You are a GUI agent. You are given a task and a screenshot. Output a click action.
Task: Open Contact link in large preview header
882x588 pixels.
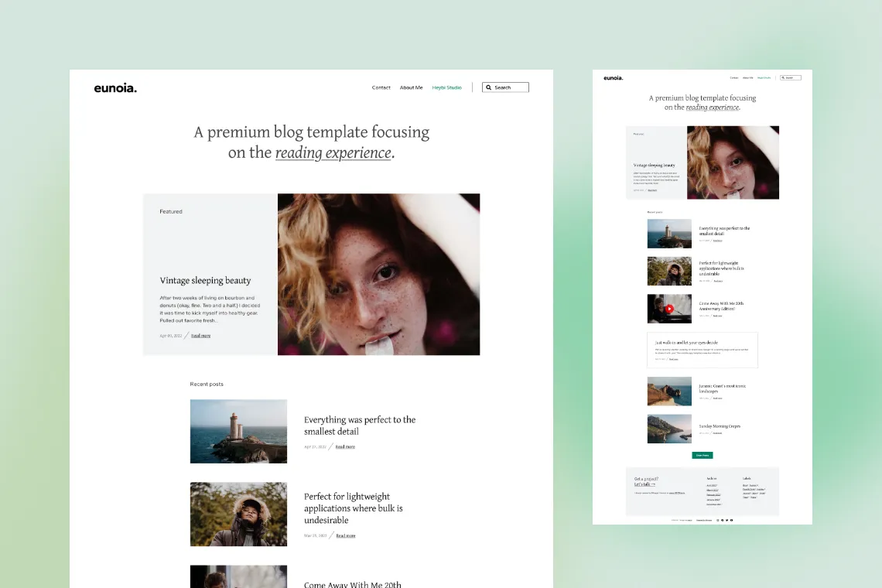(381, 87)
